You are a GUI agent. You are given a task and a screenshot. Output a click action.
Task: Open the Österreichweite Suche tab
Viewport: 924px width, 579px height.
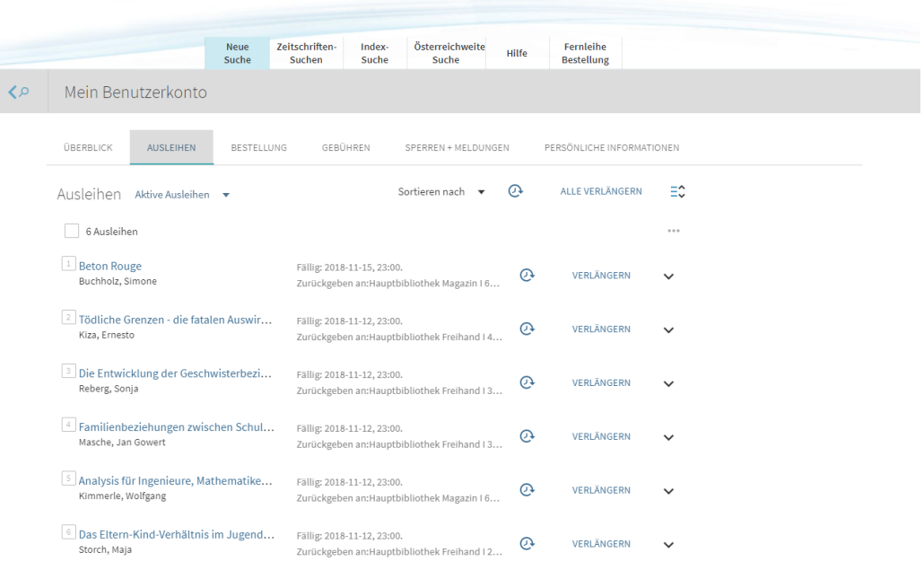tap(446, 53)
